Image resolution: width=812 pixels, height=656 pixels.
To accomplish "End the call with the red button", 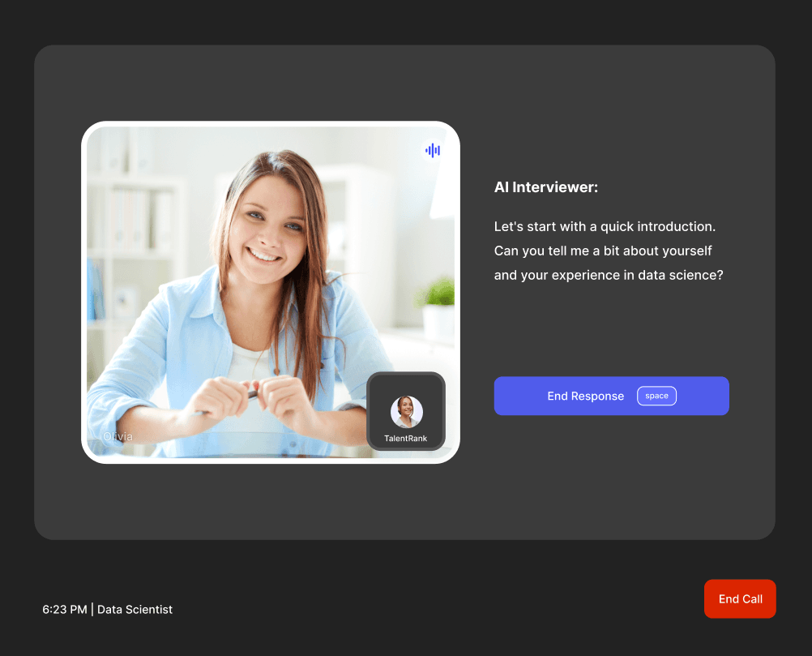I will (x=740, y=598).
